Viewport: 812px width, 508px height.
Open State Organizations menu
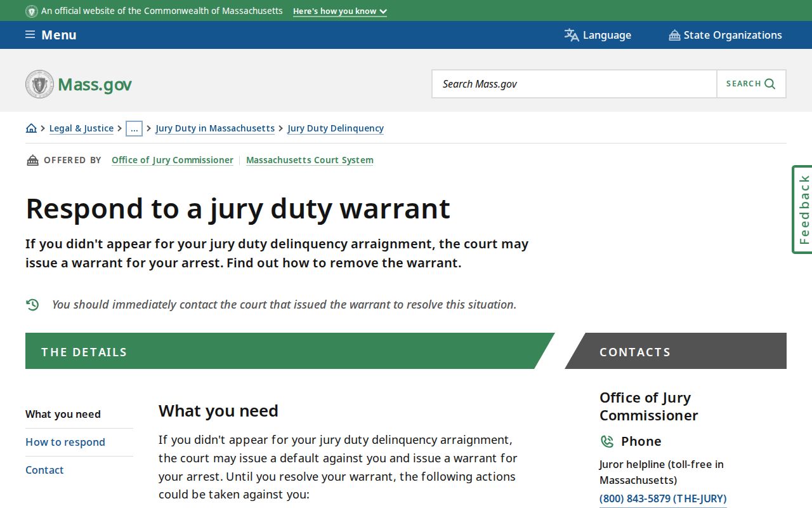pyautogui.click(x=725, y=35)
